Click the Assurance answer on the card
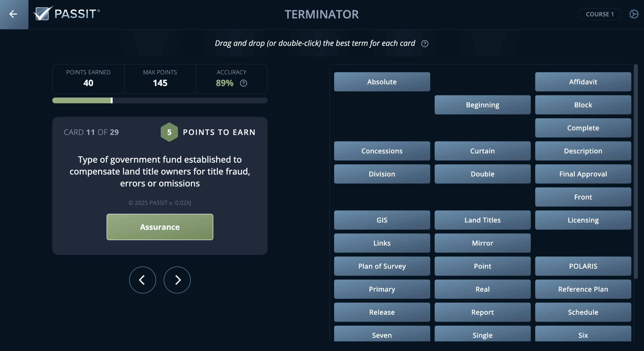The image size is (644, 351). [x=160, y=227]
